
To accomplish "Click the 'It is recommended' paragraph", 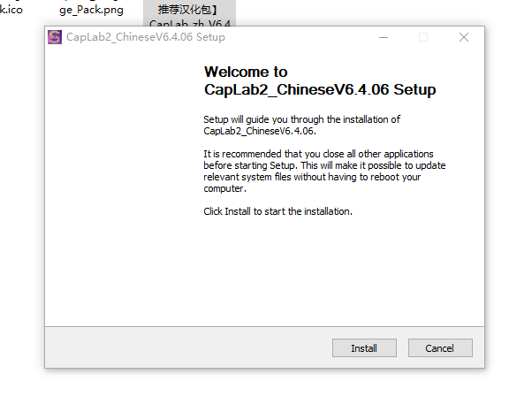I will tap(324, 171).
